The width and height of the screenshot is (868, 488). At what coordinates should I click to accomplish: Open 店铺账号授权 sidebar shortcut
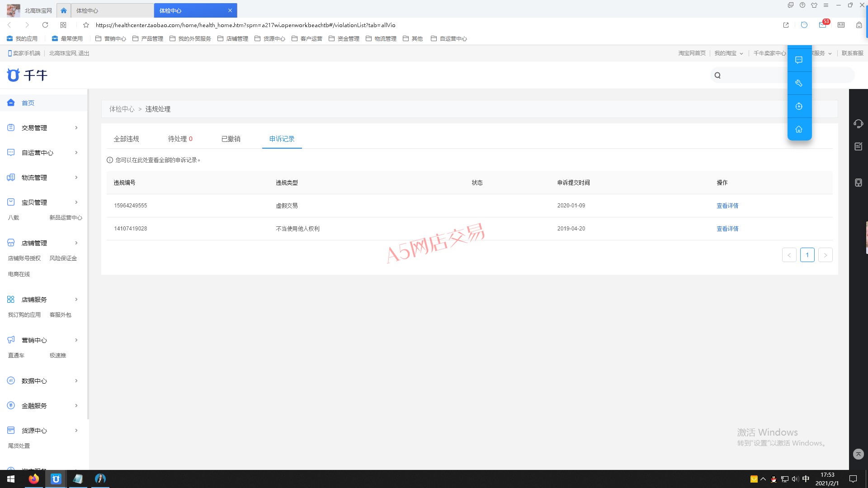click(x=24, y=258)
